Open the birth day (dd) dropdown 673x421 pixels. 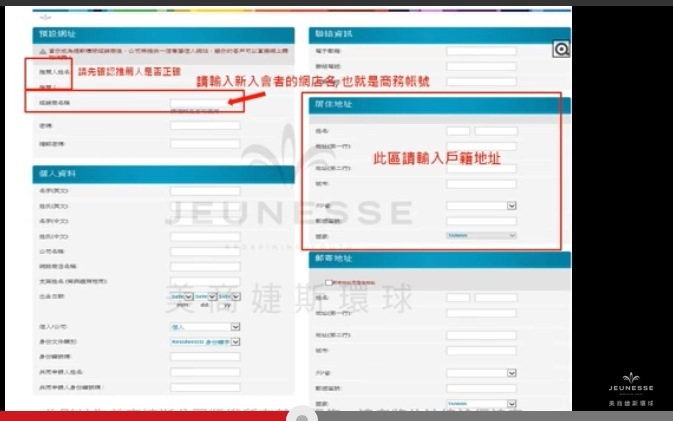coord(205,297)
